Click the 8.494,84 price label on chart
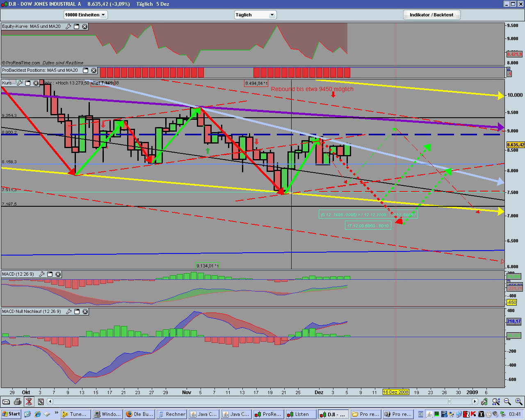This screenshot has width=525, height=420. 256,83
